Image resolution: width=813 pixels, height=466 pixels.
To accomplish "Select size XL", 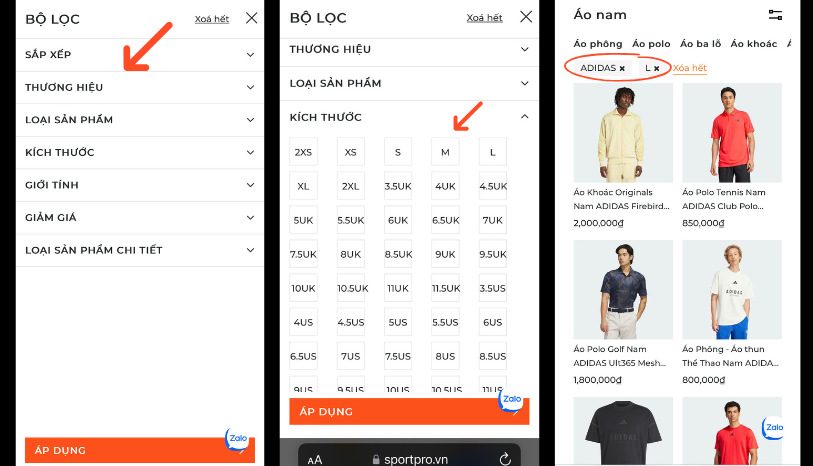I will click(x=303, y=186).
